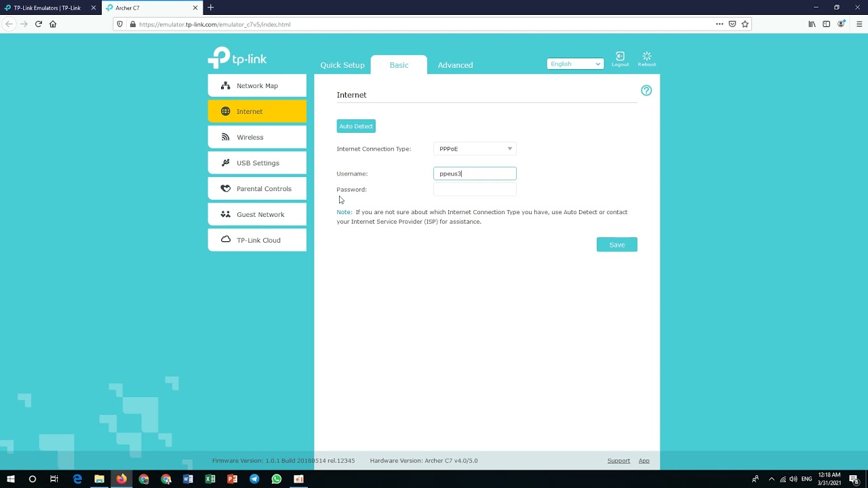Open Telegram from the taskbar
Screen dimensions: 868x488
254,479
